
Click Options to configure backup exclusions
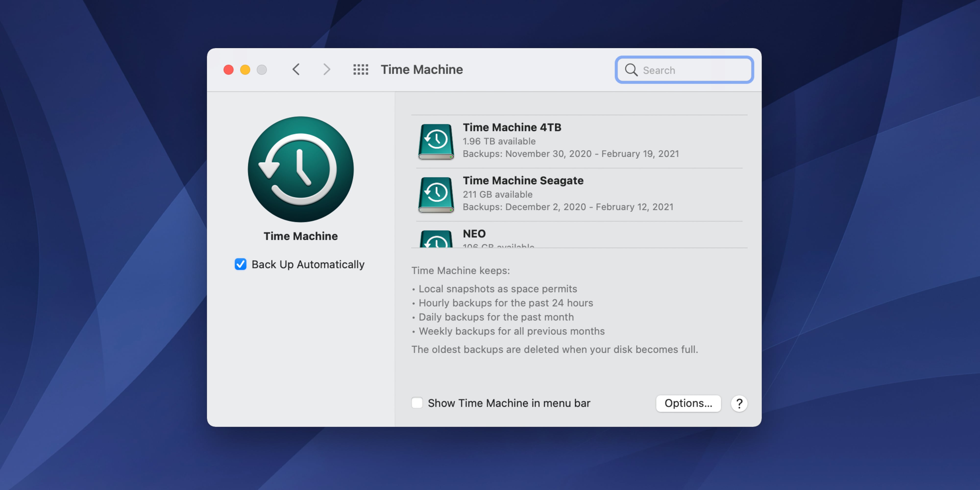[x=689, y=403]
